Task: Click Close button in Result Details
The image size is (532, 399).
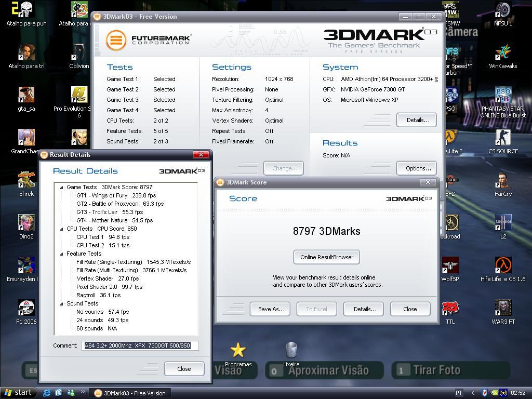Action: pyautogui.click(x=184, y=369)
